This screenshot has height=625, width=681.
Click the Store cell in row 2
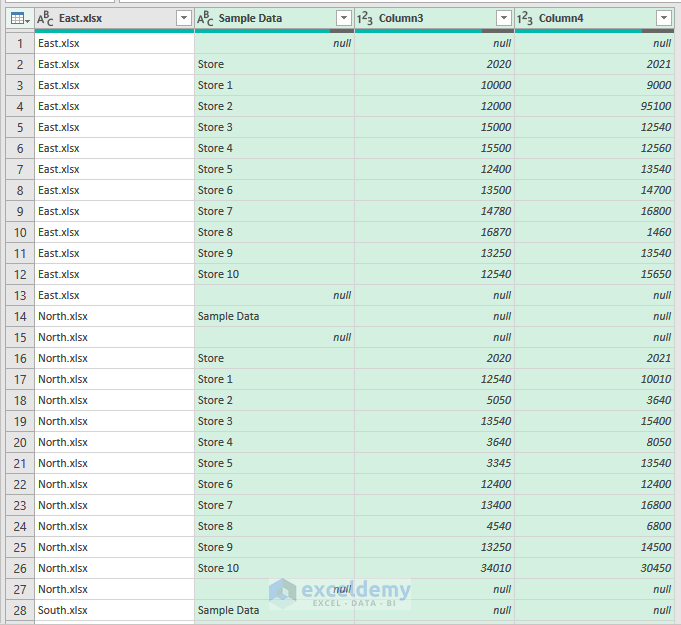(x=274, y=64)
